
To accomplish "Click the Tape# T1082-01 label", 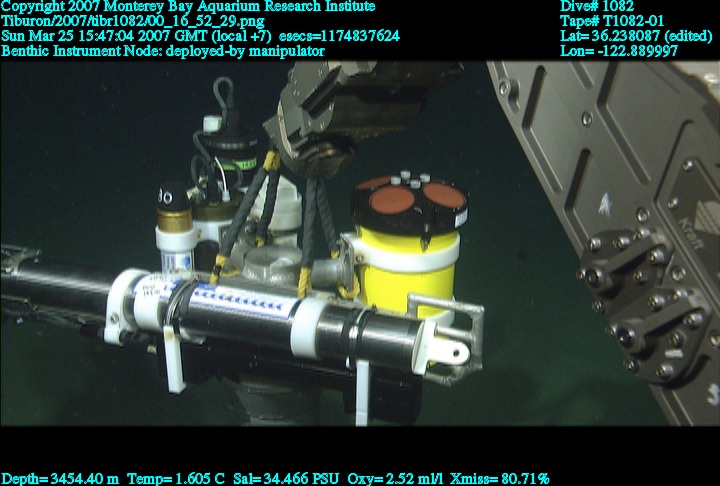I will point(612,22).
